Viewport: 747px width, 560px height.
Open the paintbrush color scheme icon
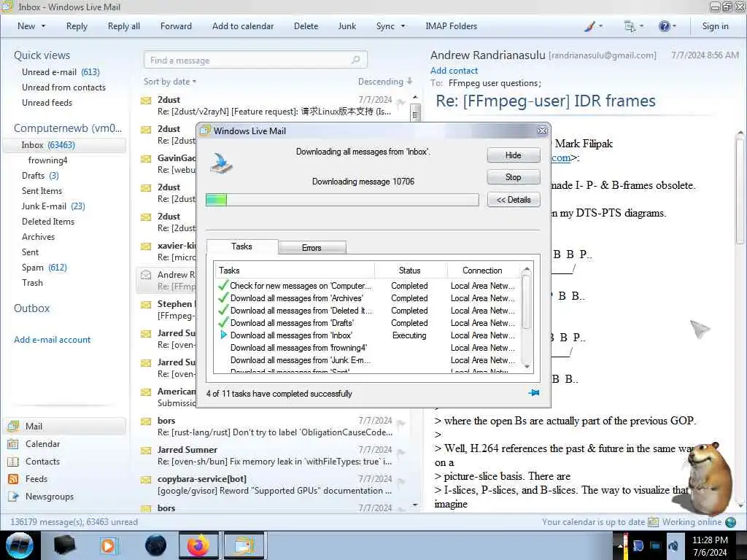pyautogui.click(x=589, y=26)
